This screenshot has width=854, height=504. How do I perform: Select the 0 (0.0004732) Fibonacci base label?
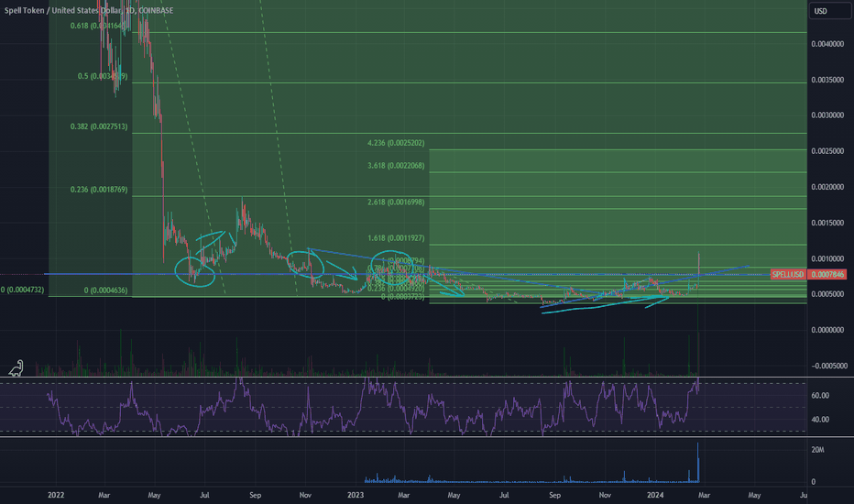pos(22,290)
